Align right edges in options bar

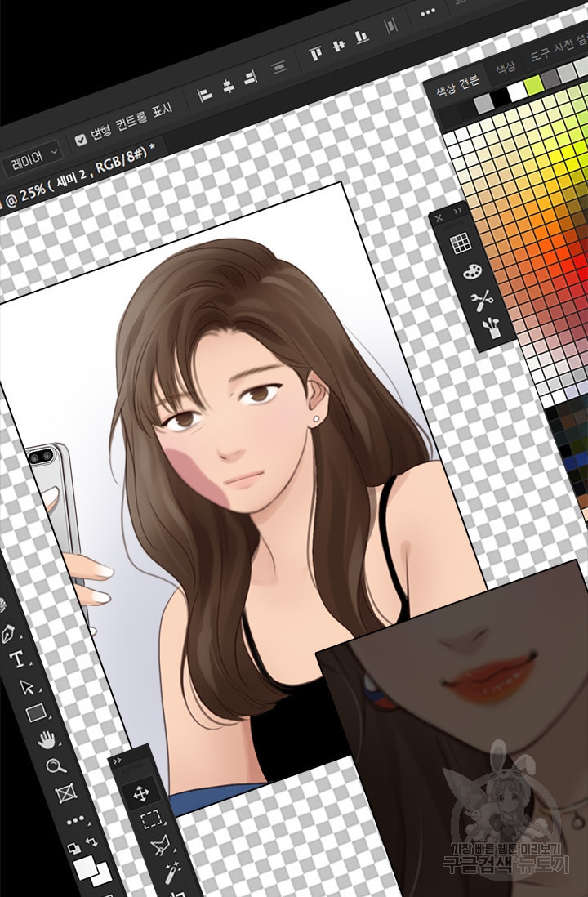[x=251, y=78]
